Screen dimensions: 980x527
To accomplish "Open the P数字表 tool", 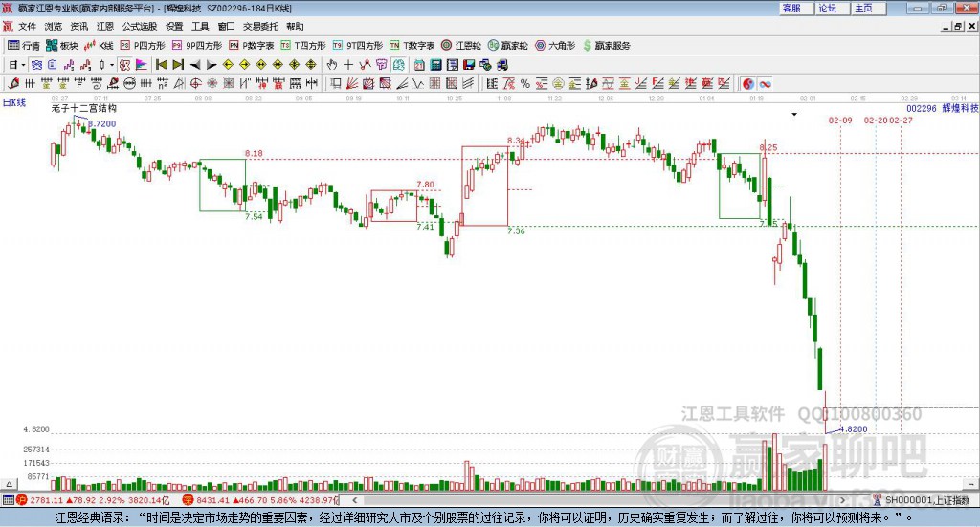I will [252, 46].
